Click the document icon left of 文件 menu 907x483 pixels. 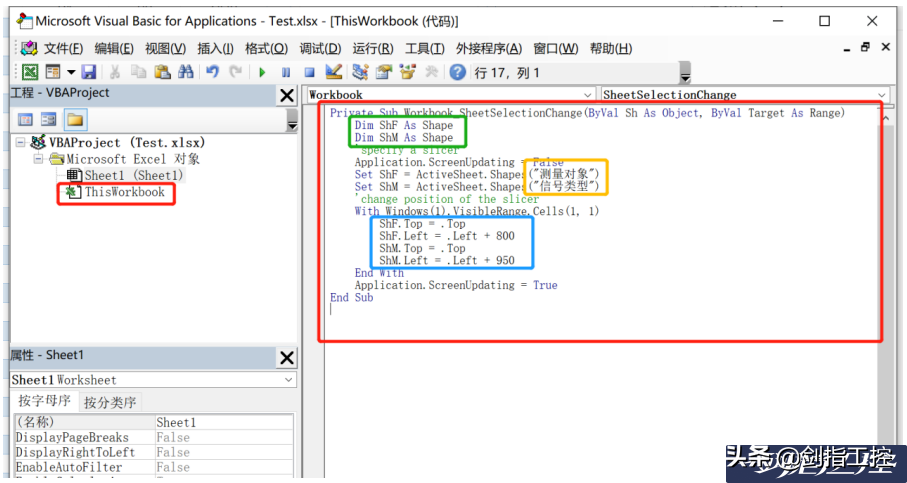pos(29,49)
